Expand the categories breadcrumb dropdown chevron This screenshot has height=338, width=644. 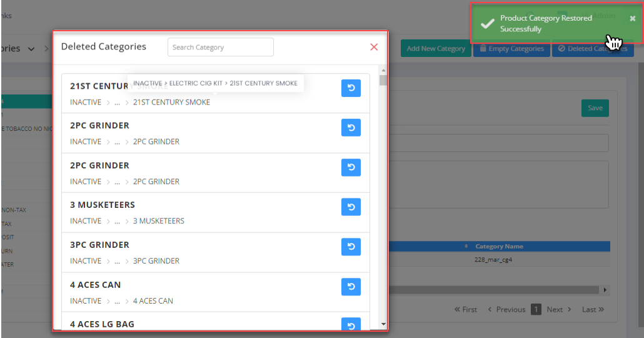pos(31,49)
